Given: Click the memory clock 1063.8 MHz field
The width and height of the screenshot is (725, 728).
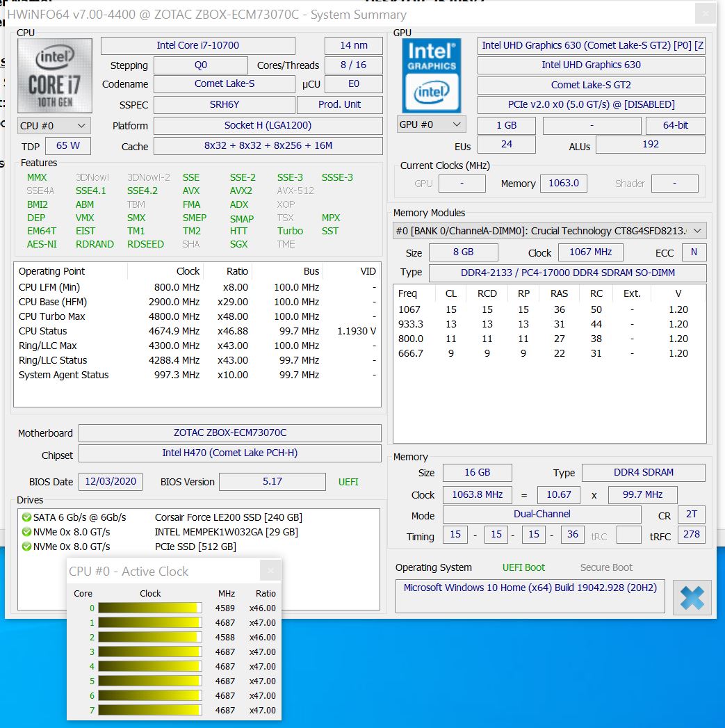Looking at the screenshot, I should tap(477, 495).
